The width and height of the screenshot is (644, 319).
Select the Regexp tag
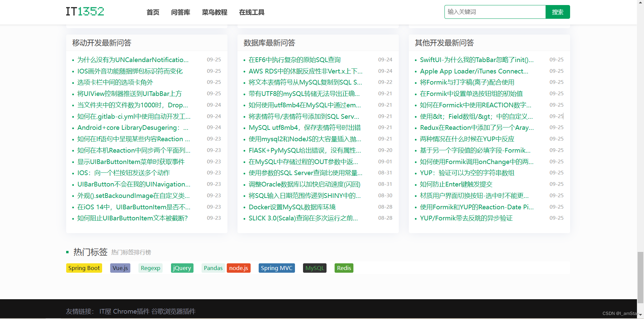click(x=151, y=268)
